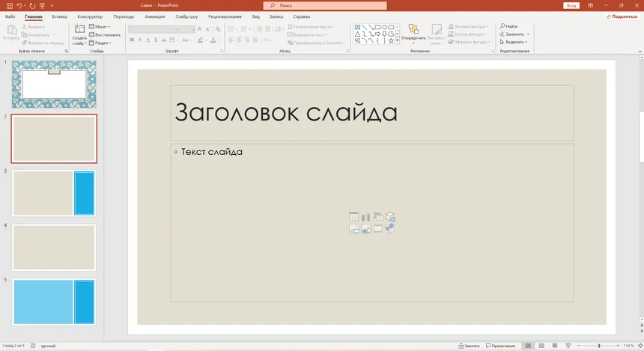644x351 pixels.
Task: Click the zoom in plus button
Action: click(x=618, y=346)
